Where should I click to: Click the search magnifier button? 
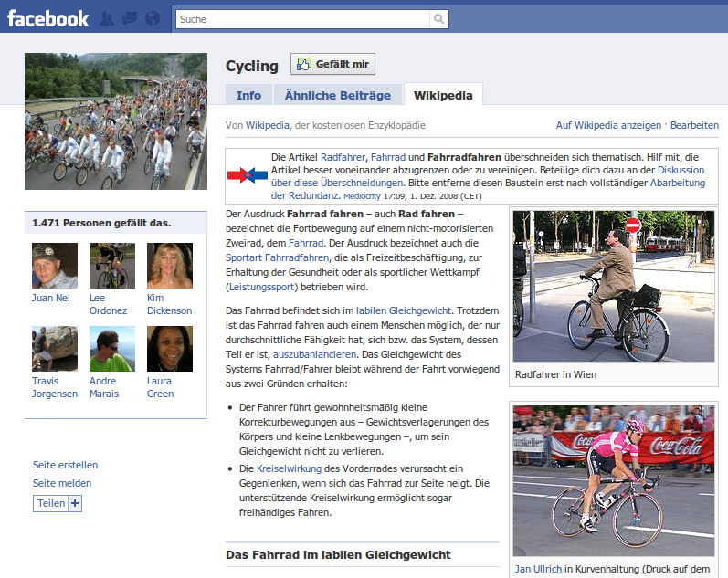point(438,19)
